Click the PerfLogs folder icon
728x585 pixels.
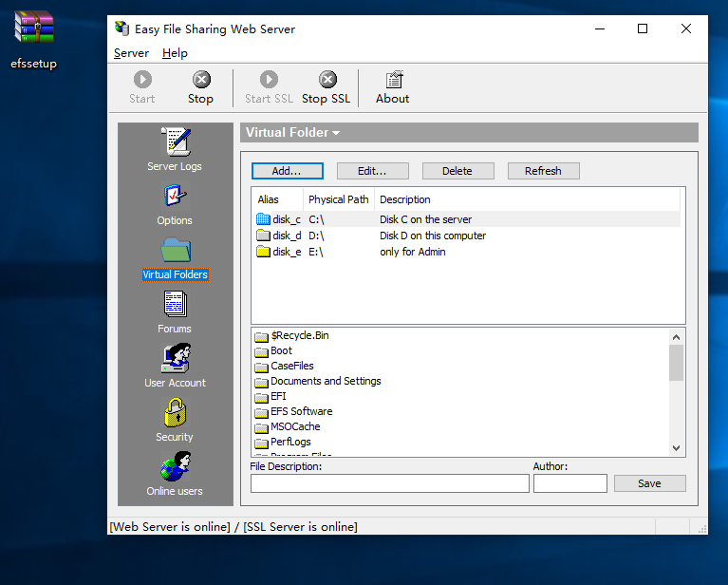261,443
